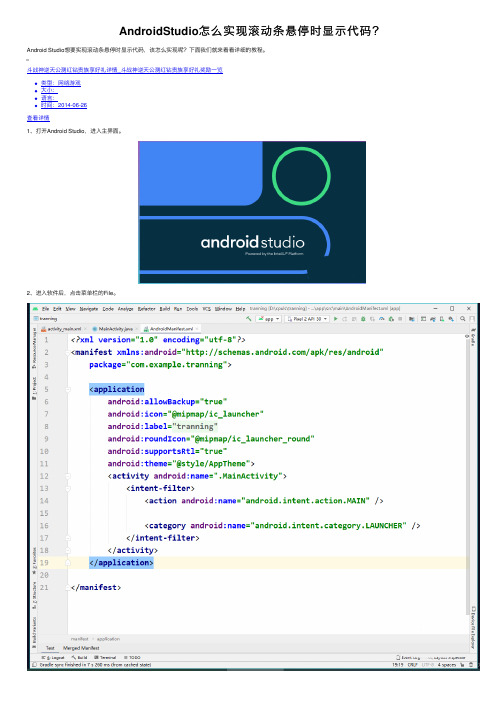504x713 pixels.
Task: Click the manifest breadcrumb below the editor
Action: click(80, 639)
